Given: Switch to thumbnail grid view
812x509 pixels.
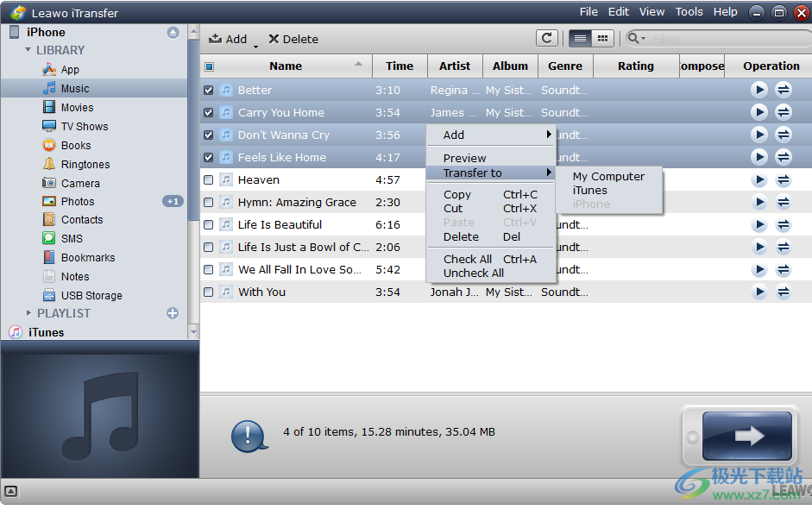Looking at the screenshot, I should click(602, 38).
